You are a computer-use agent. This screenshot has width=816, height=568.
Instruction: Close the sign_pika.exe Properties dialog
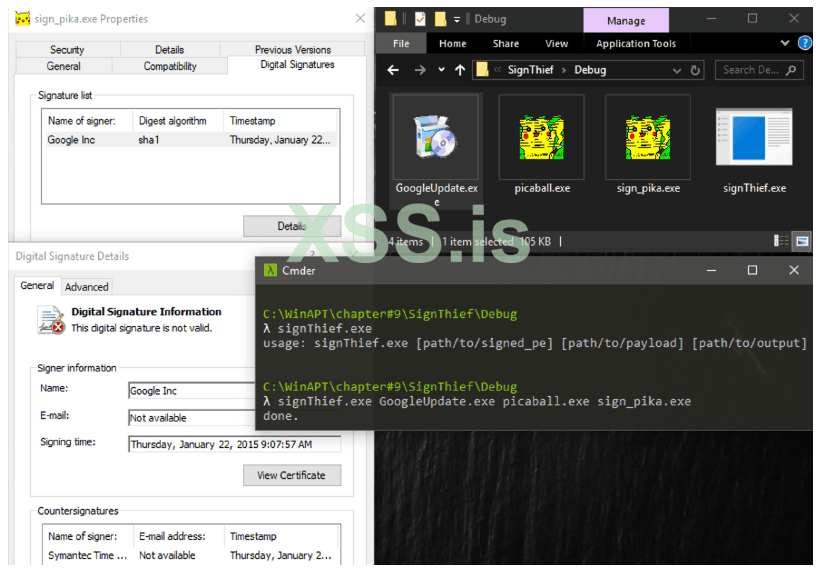click(x=360, y=18)
